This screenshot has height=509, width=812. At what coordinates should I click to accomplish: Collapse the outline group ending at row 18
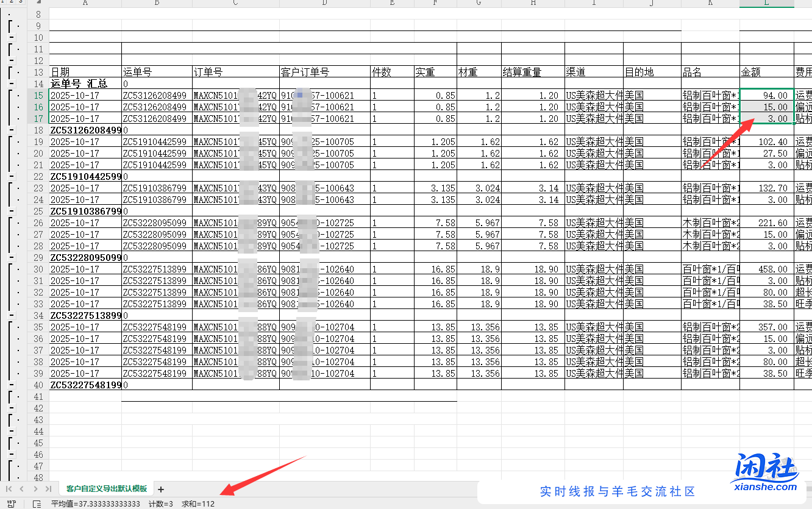click(12, 130)
